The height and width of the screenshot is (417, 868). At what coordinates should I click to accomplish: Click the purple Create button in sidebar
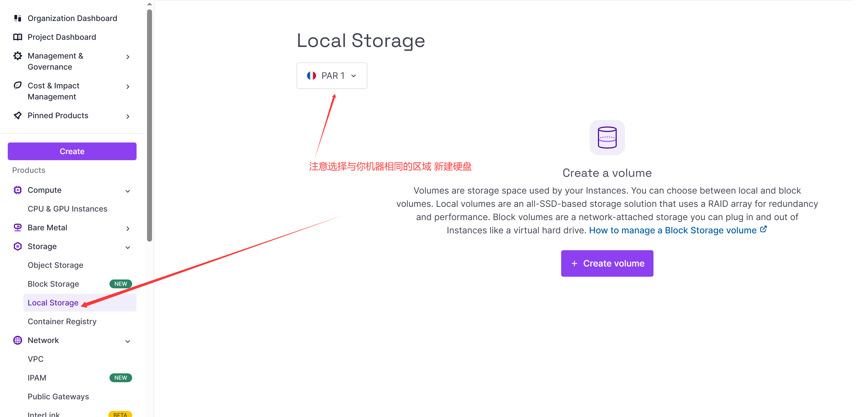(x=72, y=151)
